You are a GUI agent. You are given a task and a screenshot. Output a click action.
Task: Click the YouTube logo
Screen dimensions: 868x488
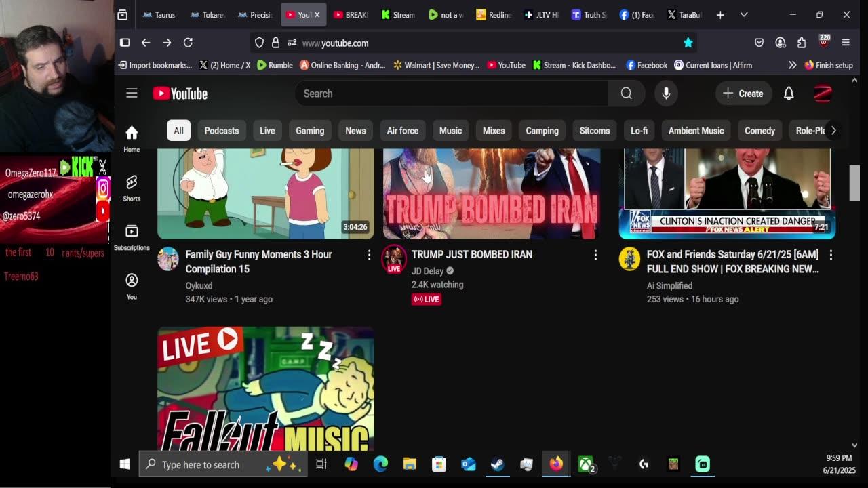[180, 94]
